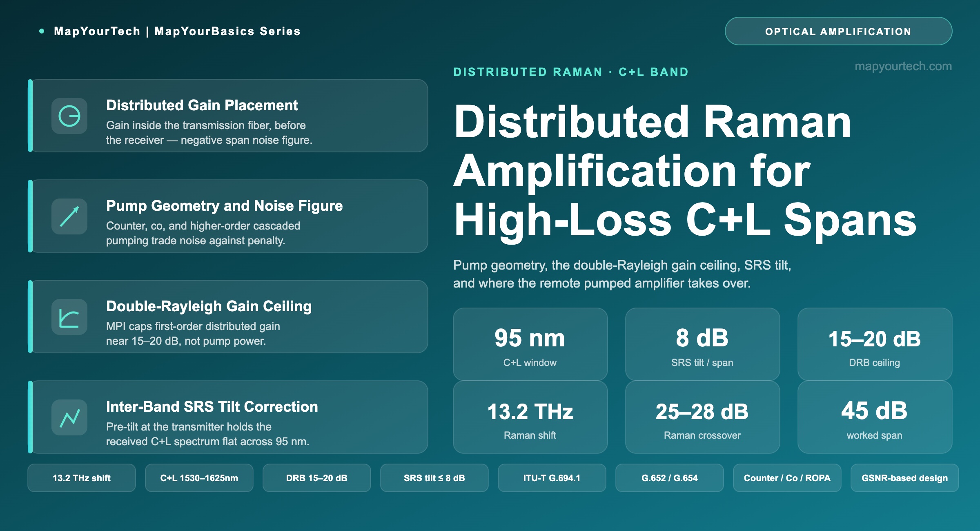This screenshot has height=531, width=980.
Task: Select the C+L 1530–1625nm tag
Action: point(199,478)
